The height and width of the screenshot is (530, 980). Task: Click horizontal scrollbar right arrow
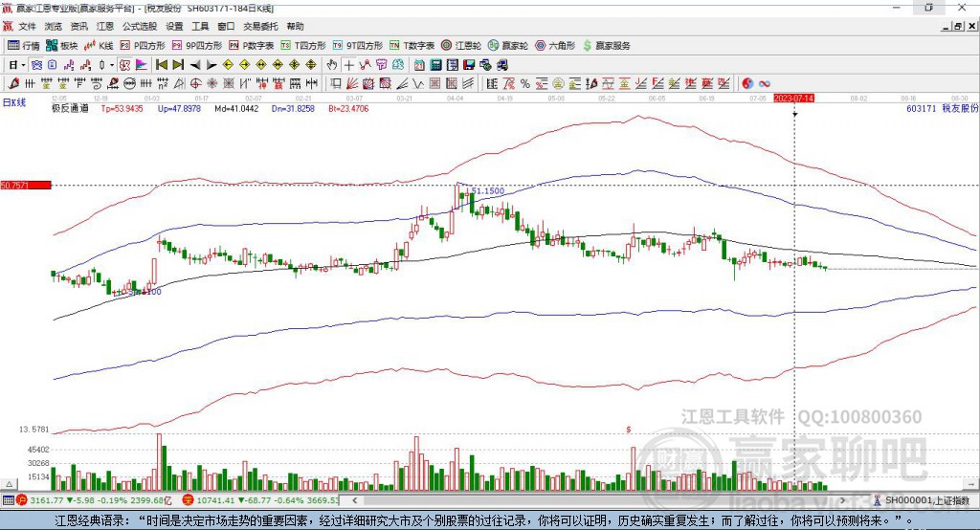[842, 500]
